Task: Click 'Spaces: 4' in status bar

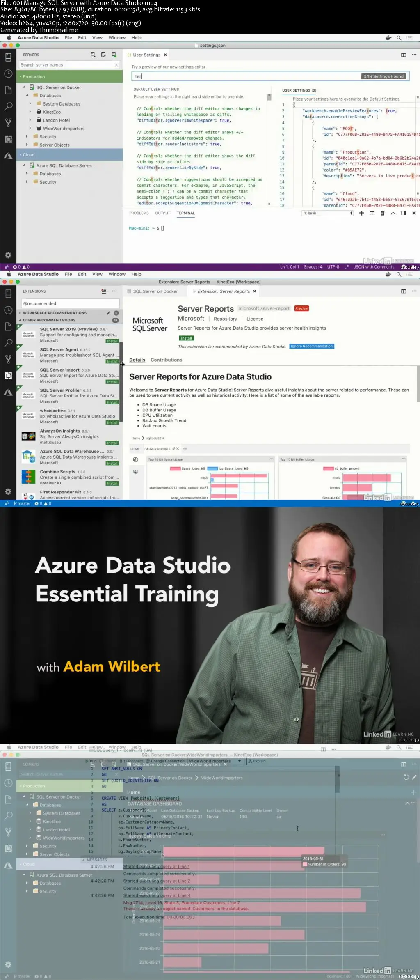Action: click(x=313, y=267)
